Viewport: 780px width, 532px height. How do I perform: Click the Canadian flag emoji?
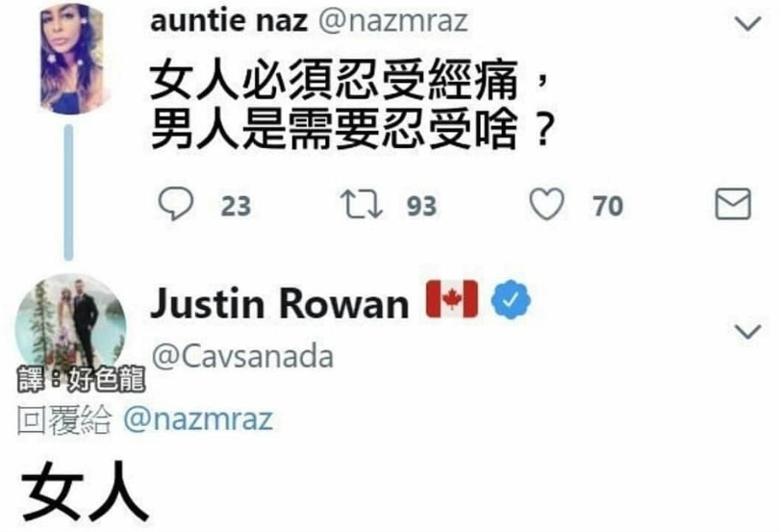[x=452, y=299]
